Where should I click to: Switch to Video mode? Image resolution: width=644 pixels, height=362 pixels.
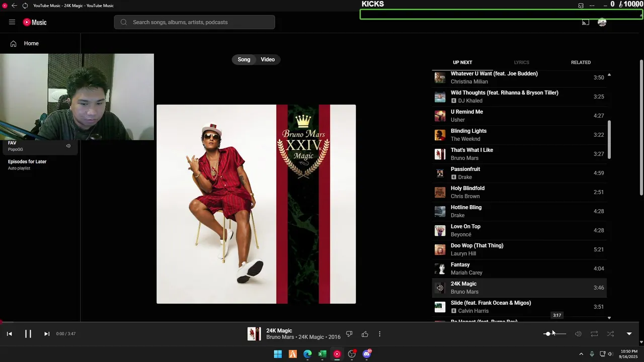[x=268, y=59]
